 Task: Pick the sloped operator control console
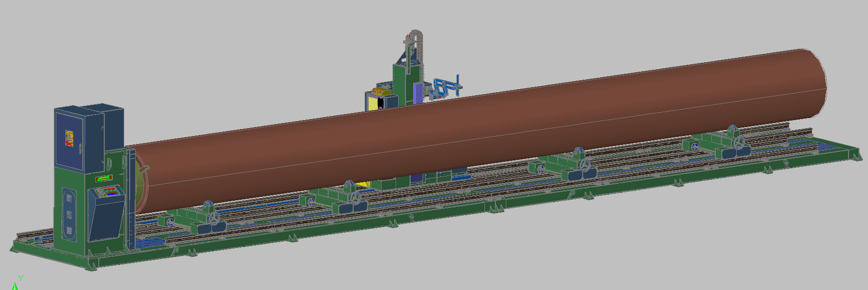tap(106, 213)
